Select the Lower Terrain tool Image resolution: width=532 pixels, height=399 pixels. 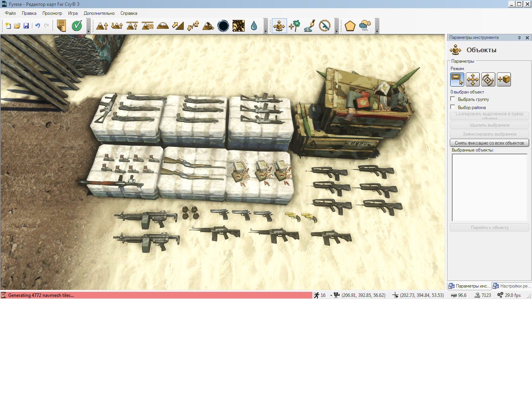tap(117, 25)
